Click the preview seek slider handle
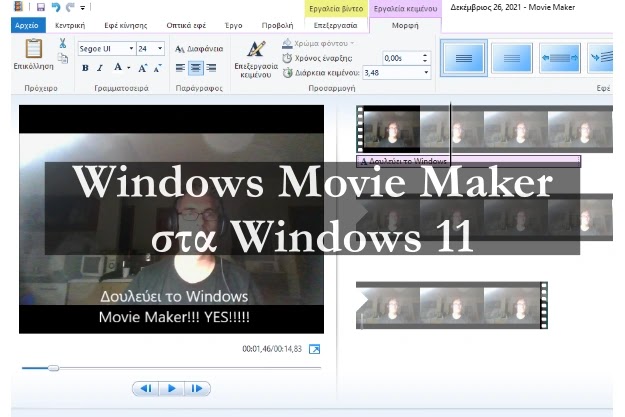This screenshot has width=625, height=417. [x=53, y=368]
